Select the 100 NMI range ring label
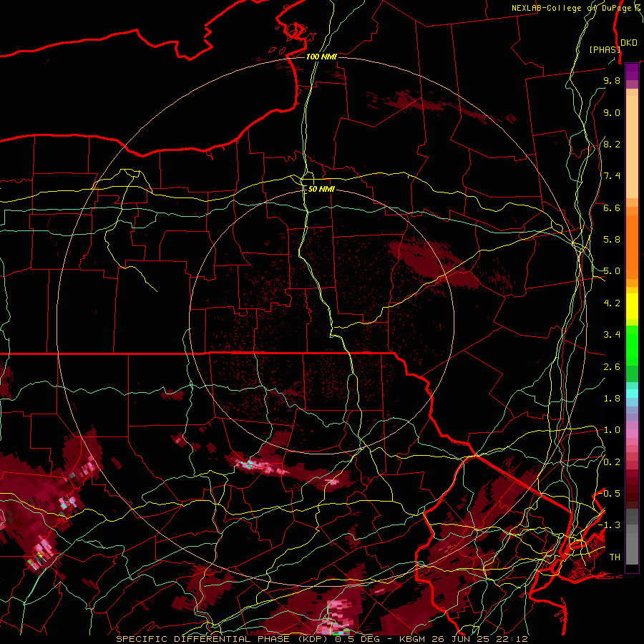The width and height of the screenshot is (644, 644). [x=321, y=57]
